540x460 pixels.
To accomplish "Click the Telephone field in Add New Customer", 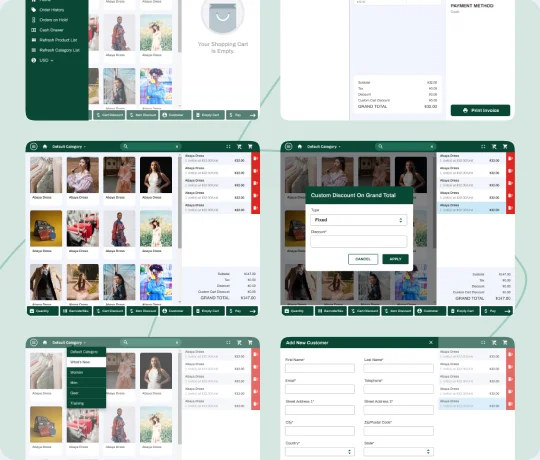I will 398,389.
